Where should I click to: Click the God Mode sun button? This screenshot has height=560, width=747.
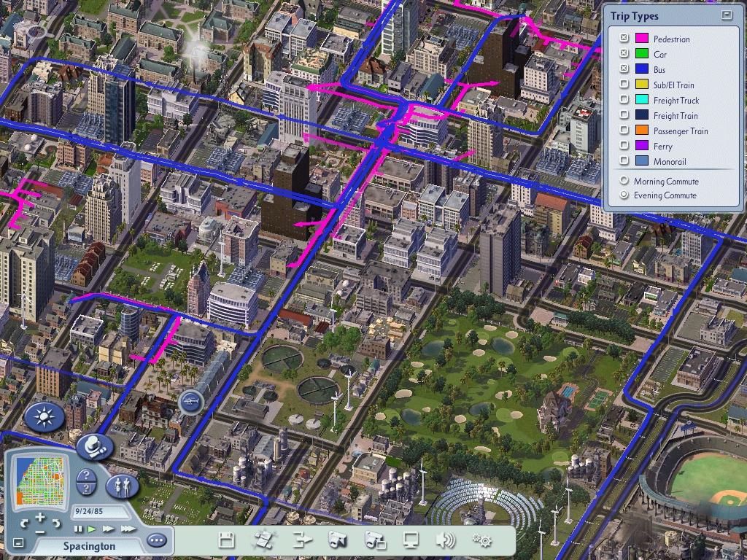pos(45,417)
